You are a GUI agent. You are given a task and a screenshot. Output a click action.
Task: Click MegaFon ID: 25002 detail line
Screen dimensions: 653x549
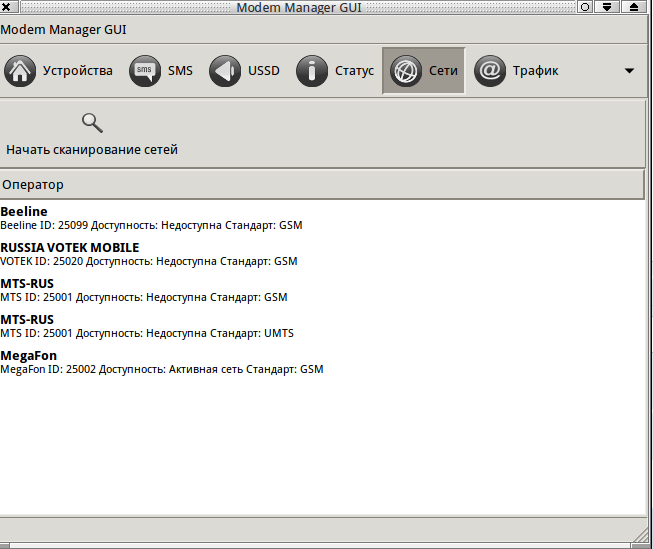tap(162, 369)
